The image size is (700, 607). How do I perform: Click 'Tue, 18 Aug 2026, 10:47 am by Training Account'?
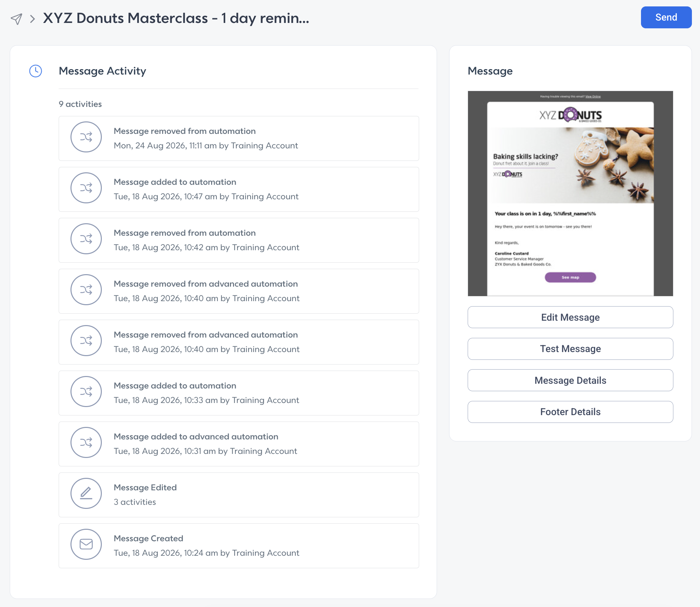click(206, 197)
